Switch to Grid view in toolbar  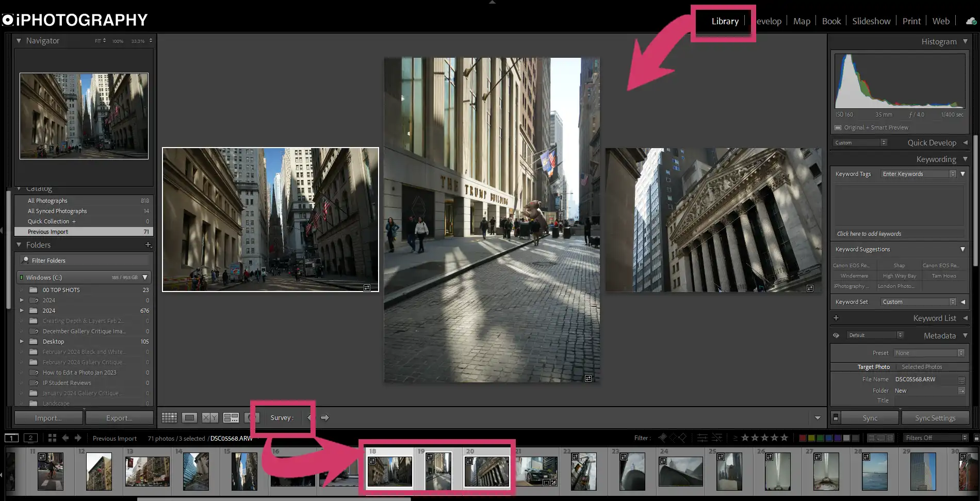tap(169, 418)
